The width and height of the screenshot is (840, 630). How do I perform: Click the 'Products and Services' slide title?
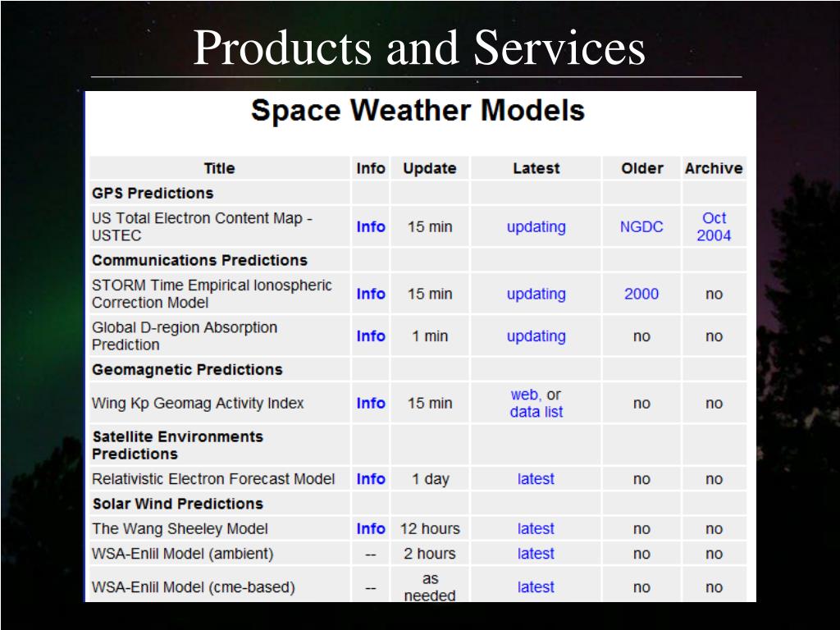tap(419, 48)
